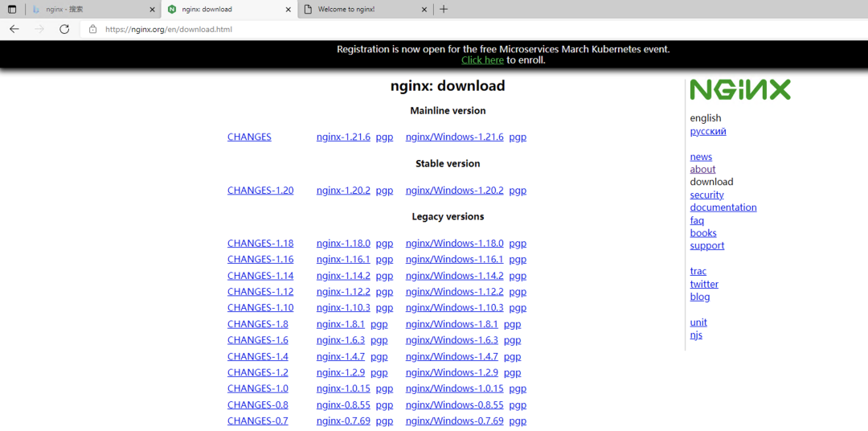
Task: Click the NGINX logo
Action: pos(740,90)
